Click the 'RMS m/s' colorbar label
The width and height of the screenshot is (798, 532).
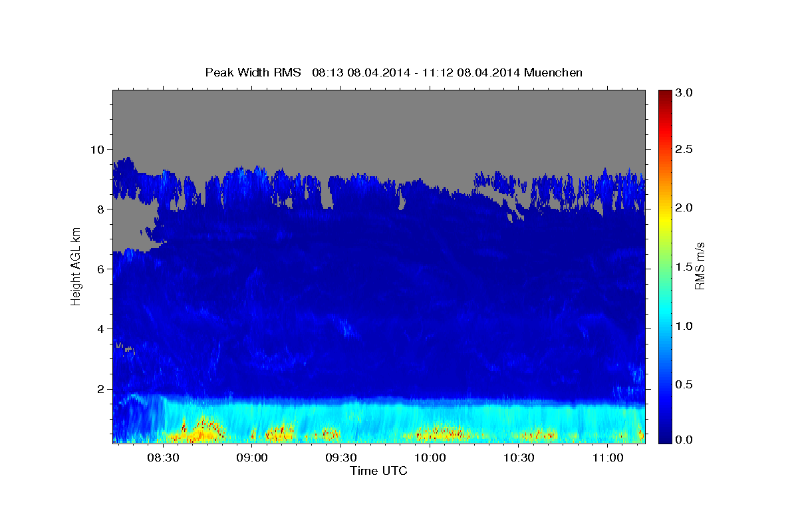(x=699, y=266)
